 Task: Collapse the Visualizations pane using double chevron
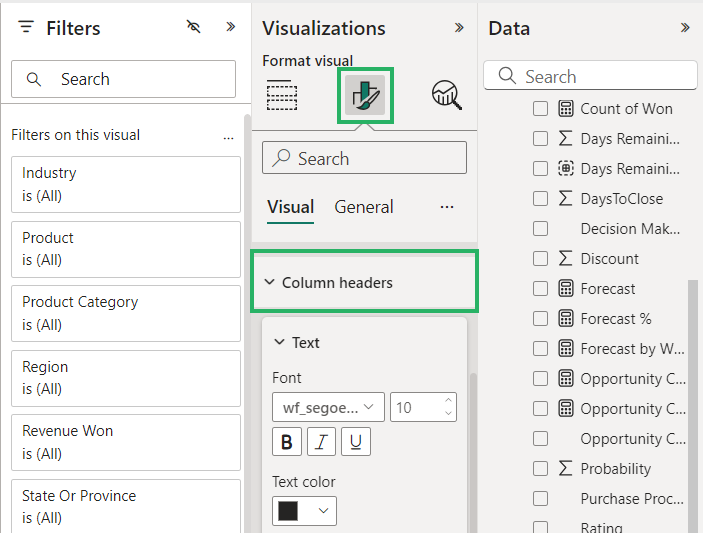point(459,28)
